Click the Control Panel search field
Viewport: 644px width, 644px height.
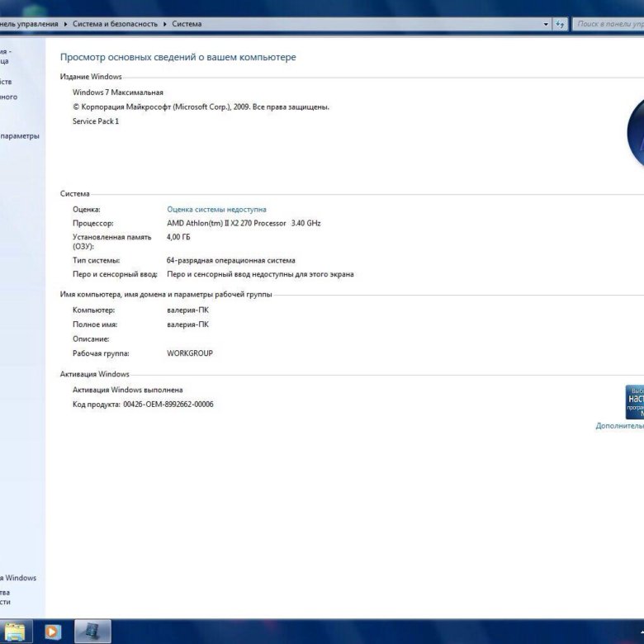608,24
